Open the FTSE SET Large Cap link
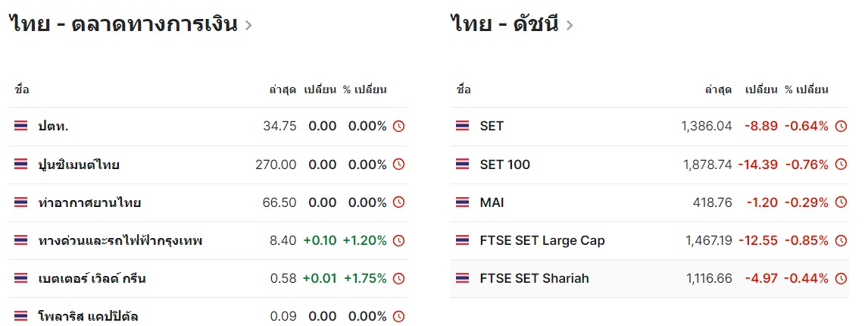 coord(542,240)
